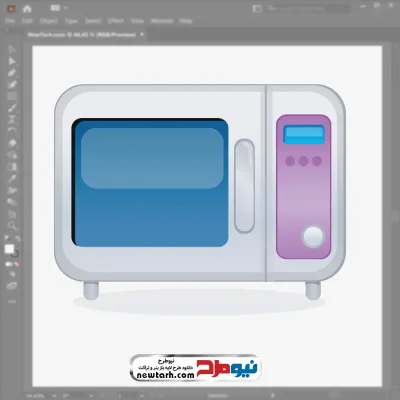
Task: Expand the Edit Toolbar ellipsis
Action: [x=12, y=302]
